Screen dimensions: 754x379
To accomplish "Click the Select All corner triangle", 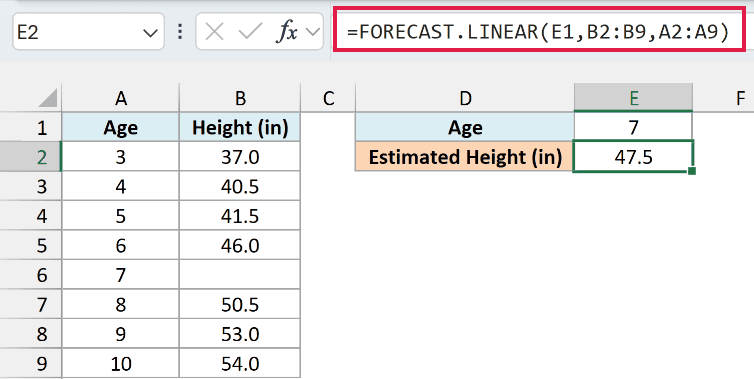I will point(48,98).
